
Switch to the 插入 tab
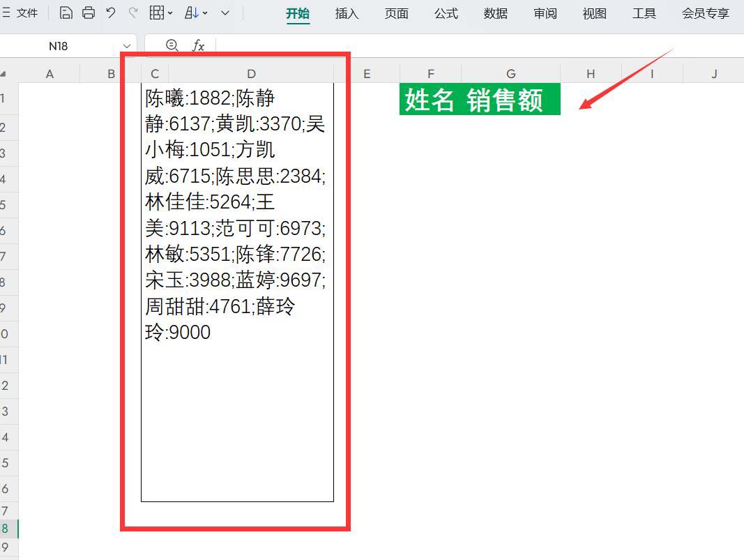click(x=347, y=14)
